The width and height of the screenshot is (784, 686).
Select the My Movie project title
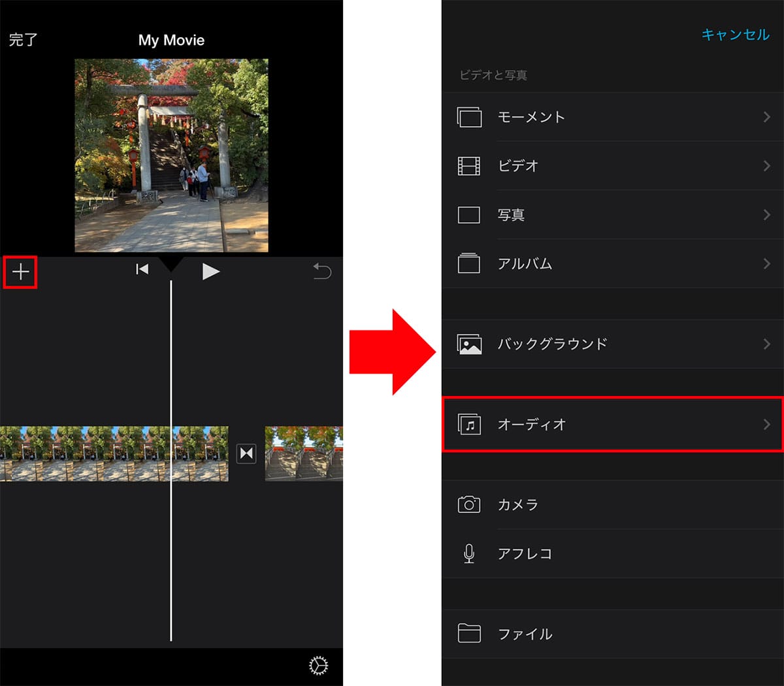171,40
